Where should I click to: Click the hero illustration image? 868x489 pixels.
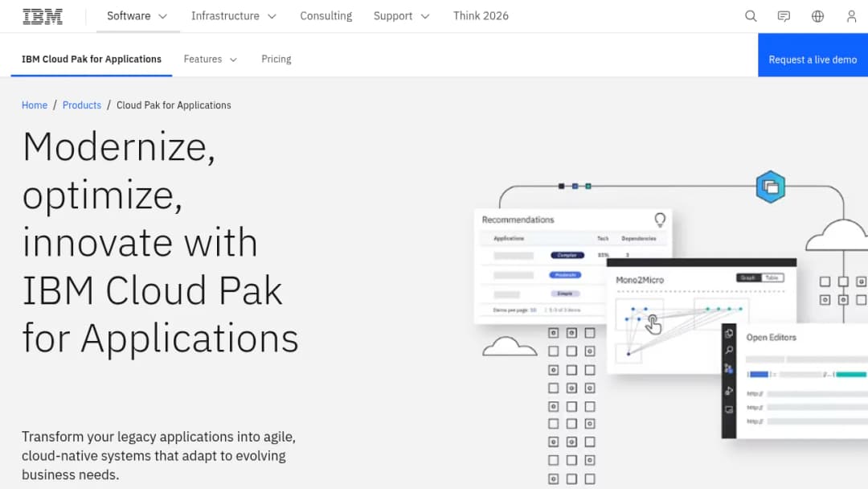(671, 327)
